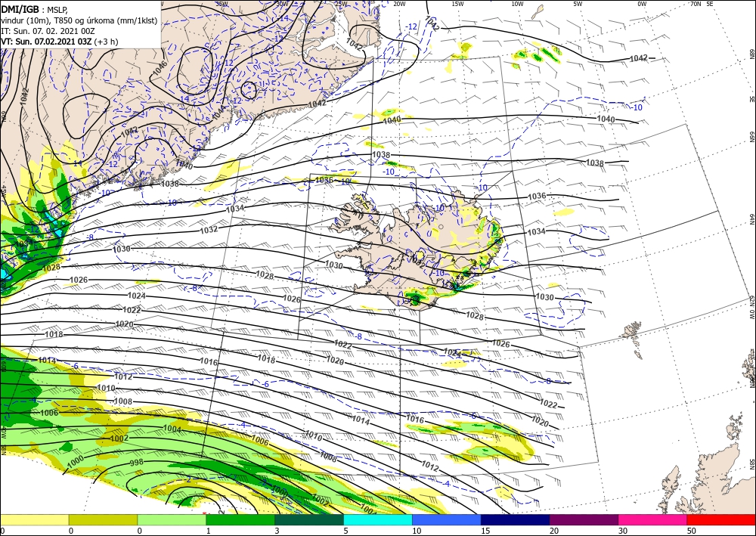
Task: Click the '15W' longitude label
Action: [457, 4]
